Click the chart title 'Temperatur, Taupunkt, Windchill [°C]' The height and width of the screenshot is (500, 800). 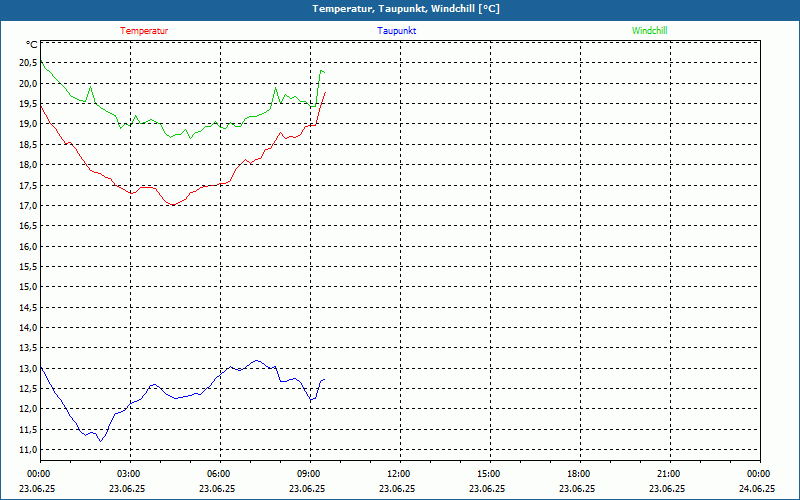click(x=406, y=9)
